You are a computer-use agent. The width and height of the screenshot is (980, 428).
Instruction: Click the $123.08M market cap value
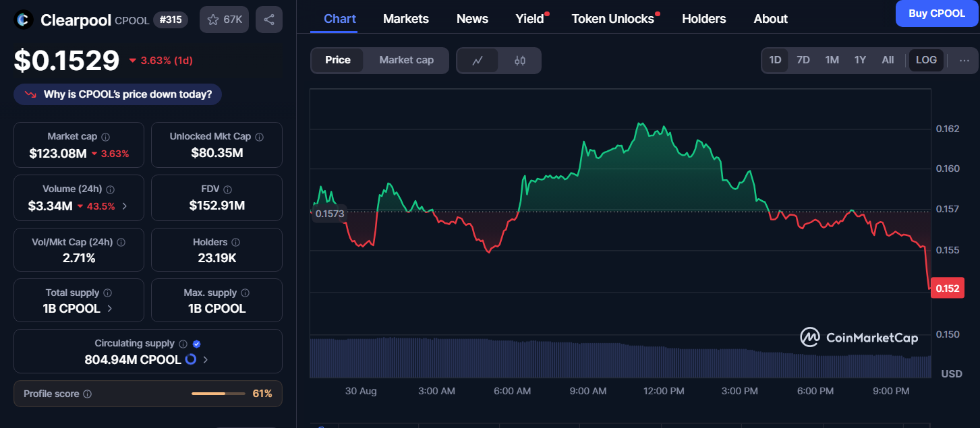pos(58,154)
